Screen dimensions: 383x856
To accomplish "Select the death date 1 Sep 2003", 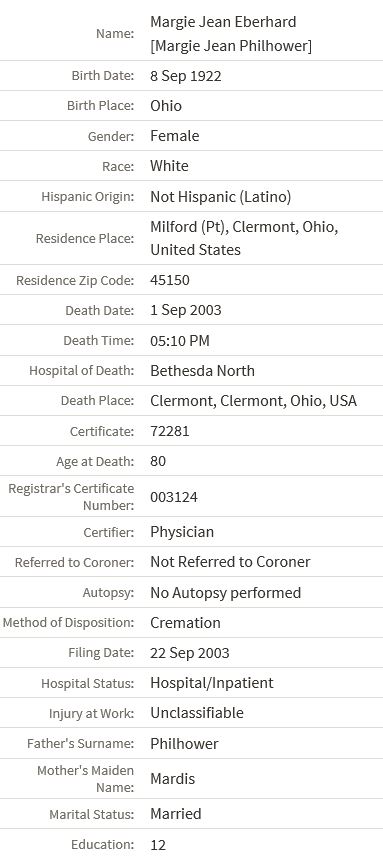I will coord(186,311).
